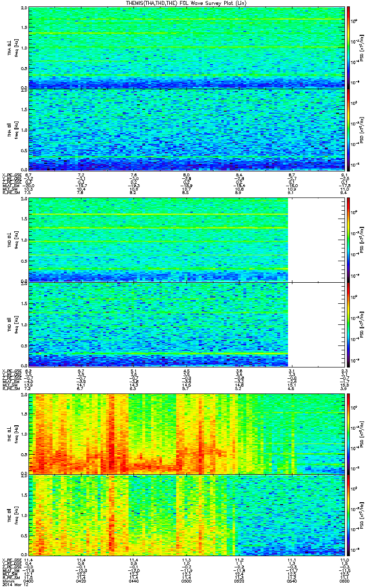The width and height of the screenshot is (368, 588).
Task: Click the blank data gap in THD B∥ panel
Action: [316, 324]
